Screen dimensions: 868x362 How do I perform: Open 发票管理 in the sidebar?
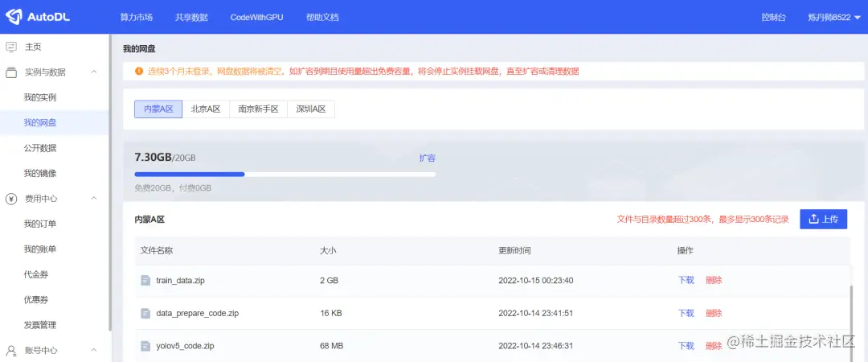(x=40, y=325)
